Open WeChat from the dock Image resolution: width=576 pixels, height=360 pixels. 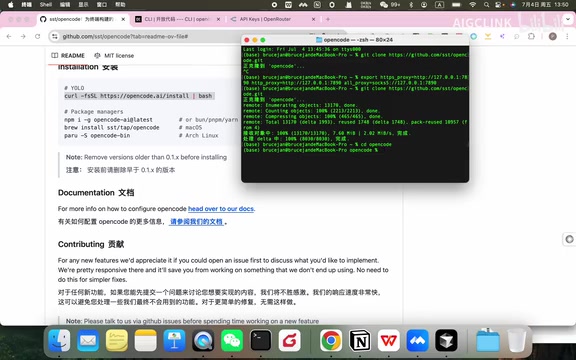[x=232, y=340]
